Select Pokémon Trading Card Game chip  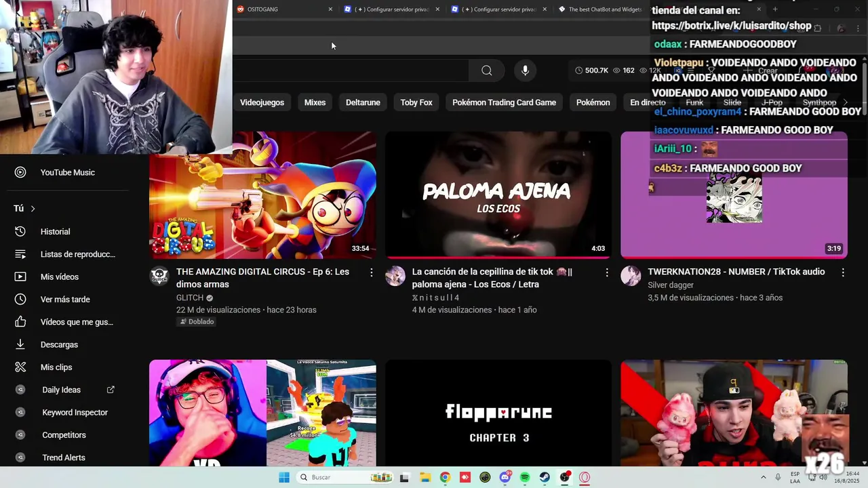[x=504, y=102]
